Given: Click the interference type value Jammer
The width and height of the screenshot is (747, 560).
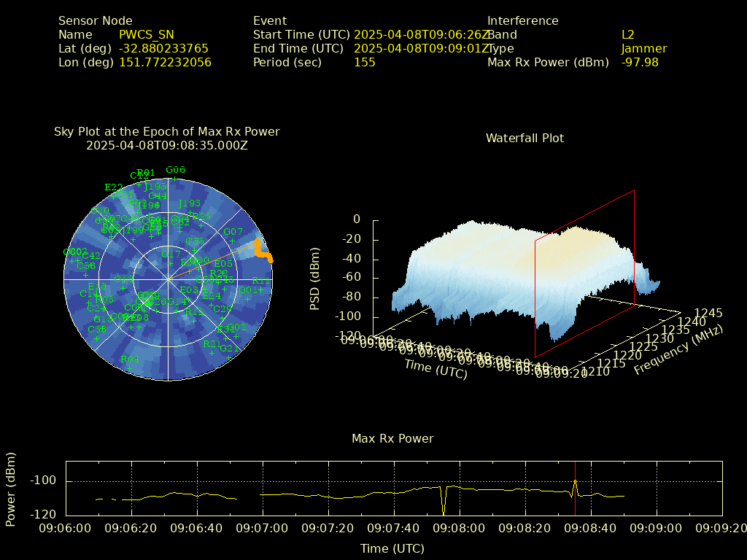Looking at the screenshot, I should coord(644,49).
